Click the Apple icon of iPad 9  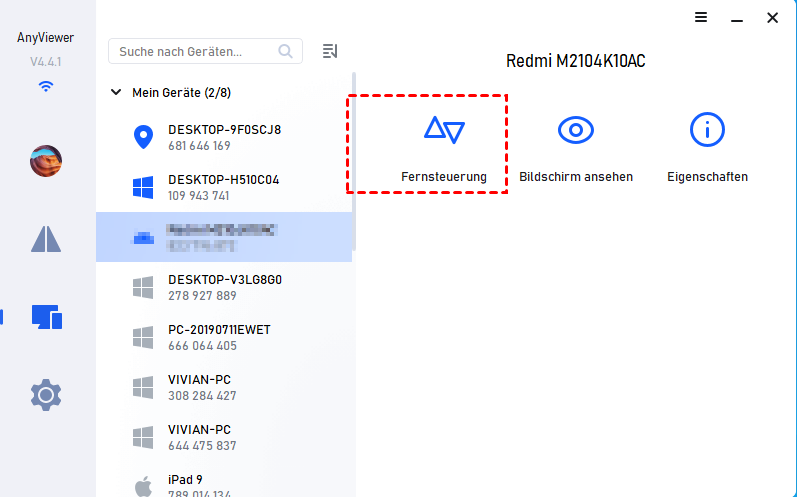click(x=143, y=486)
